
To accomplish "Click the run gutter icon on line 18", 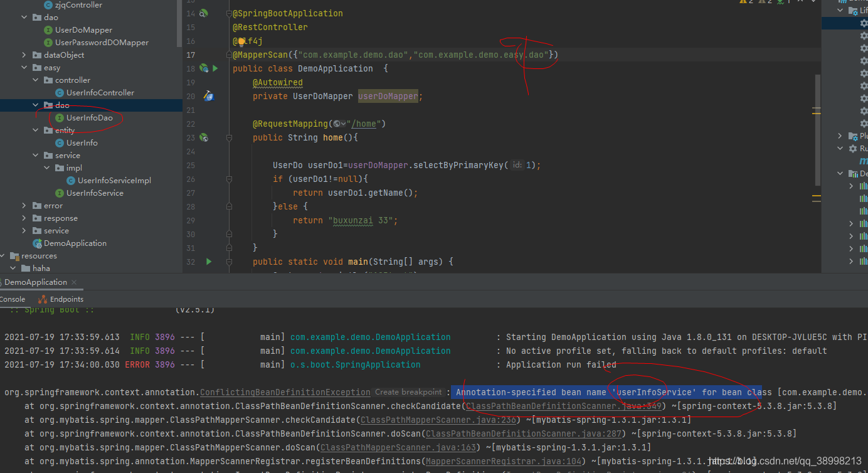I will click(214, 68).
